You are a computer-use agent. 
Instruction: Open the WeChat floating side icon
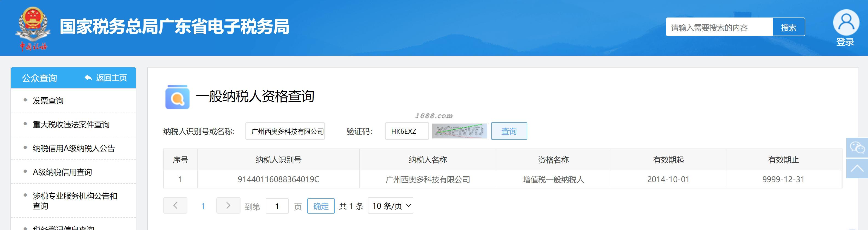(x=857, y=148)
